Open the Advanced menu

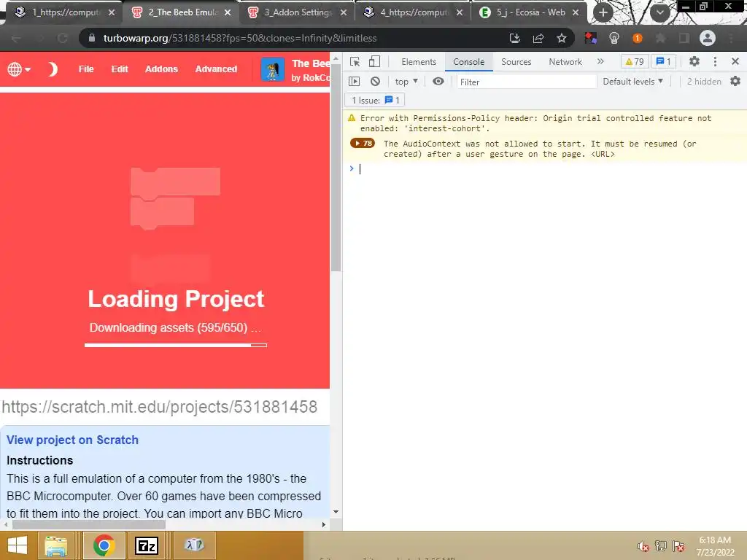216,69
